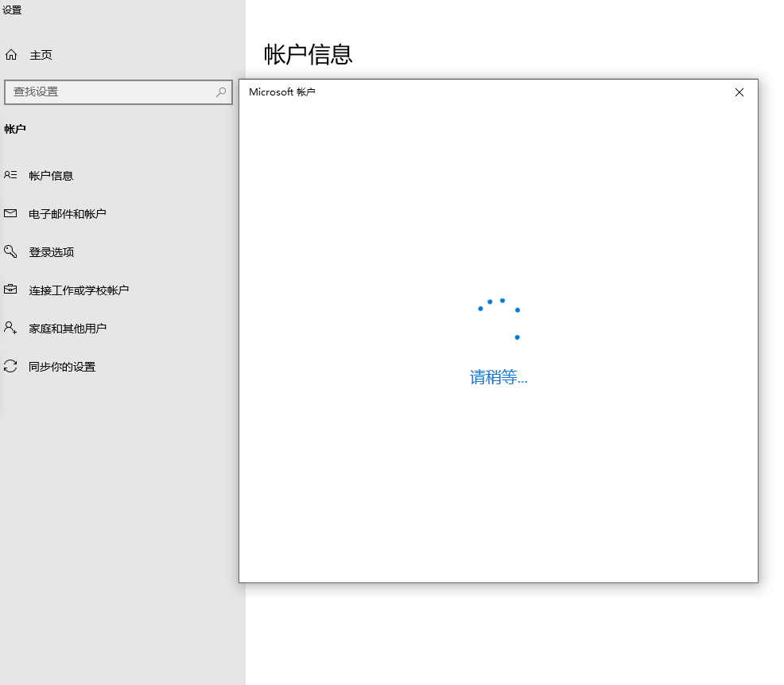Click the 帐户信息 page heading
This screenshot has height=685, width=784.
pos(308,54)
